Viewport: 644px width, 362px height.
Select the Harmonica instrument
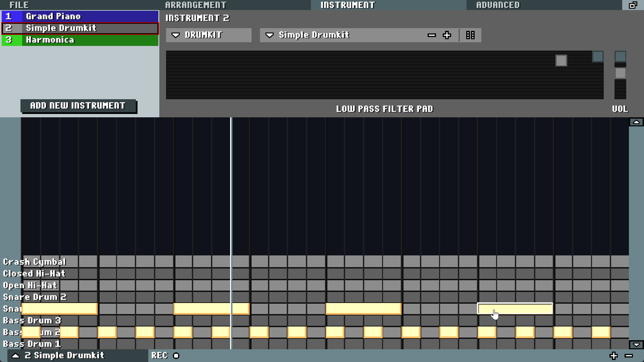click(80, 40)
